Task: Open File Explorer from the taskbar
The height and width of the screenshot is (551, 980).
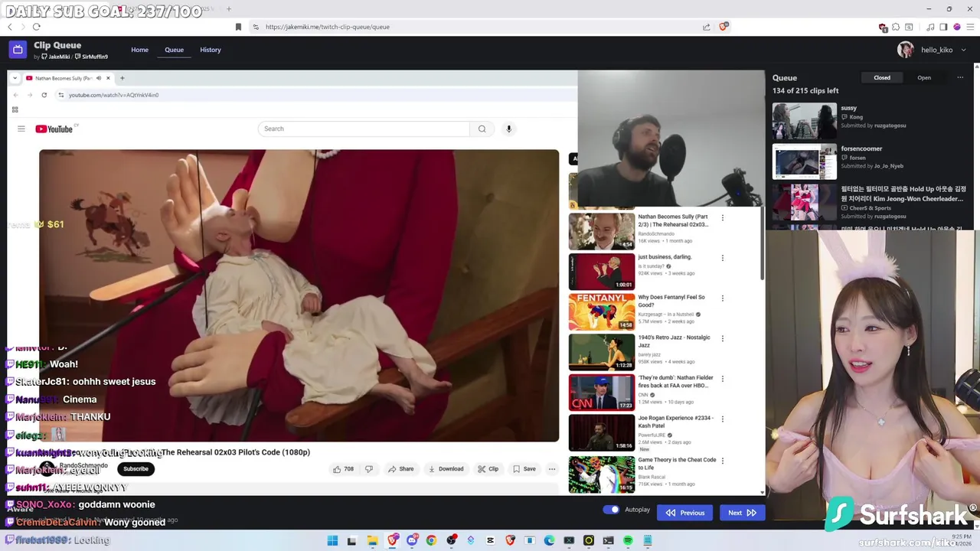Action: coord(372,540)
